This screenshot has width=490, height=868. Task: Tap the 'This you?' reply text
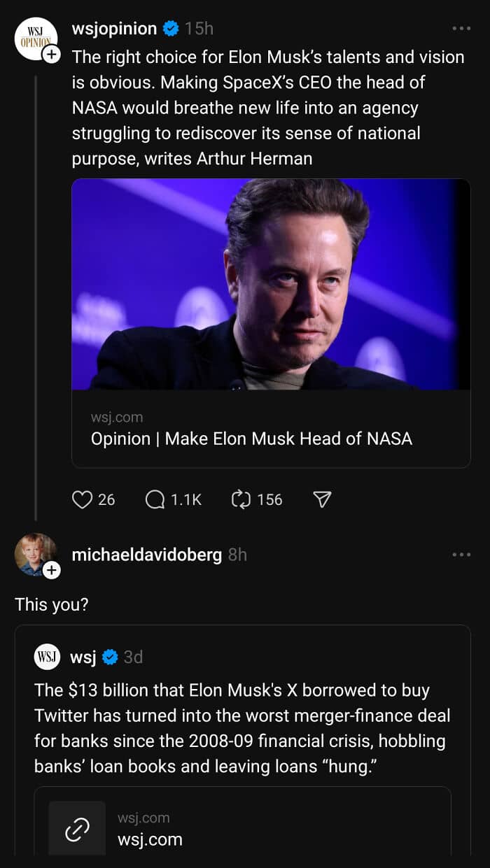pyautogui.click(x=52, y=604)
